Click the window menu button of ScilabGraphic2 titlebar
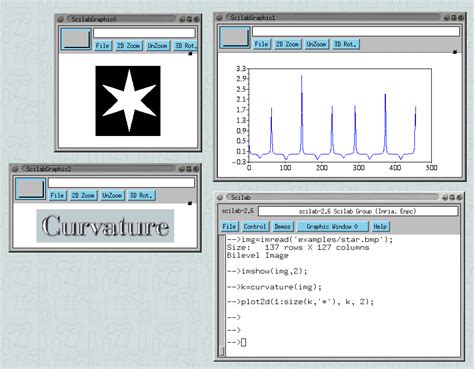Screen dimensions: 474x369 (x=15, y=169)
